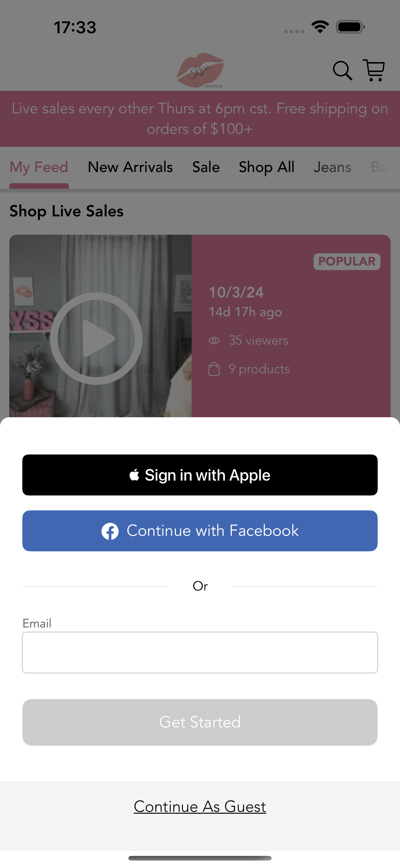Focus the Email input field
The image size is (400, 868).
click(x=200, y=653)
